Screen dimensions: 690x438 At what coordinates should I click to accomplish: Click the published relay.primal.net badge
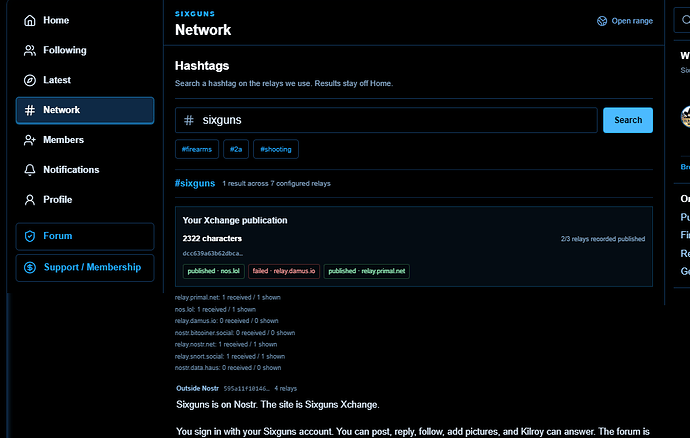367,271
